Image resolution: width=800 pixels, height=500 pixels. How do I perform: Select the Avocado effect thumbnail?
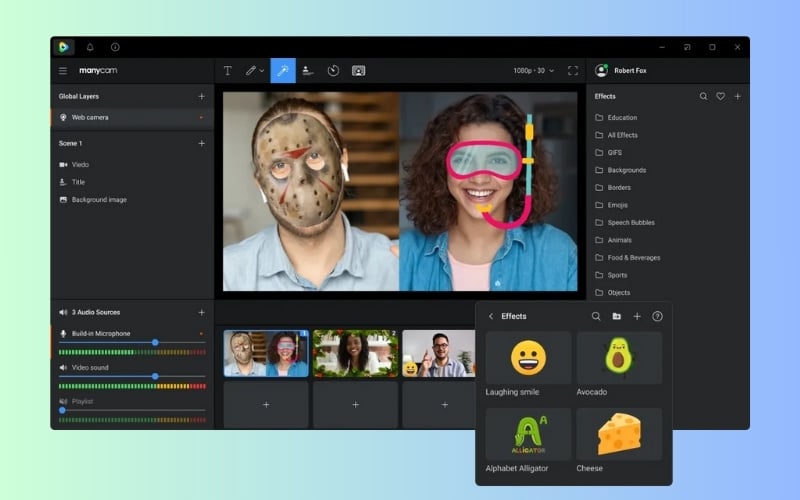(619, 358)
